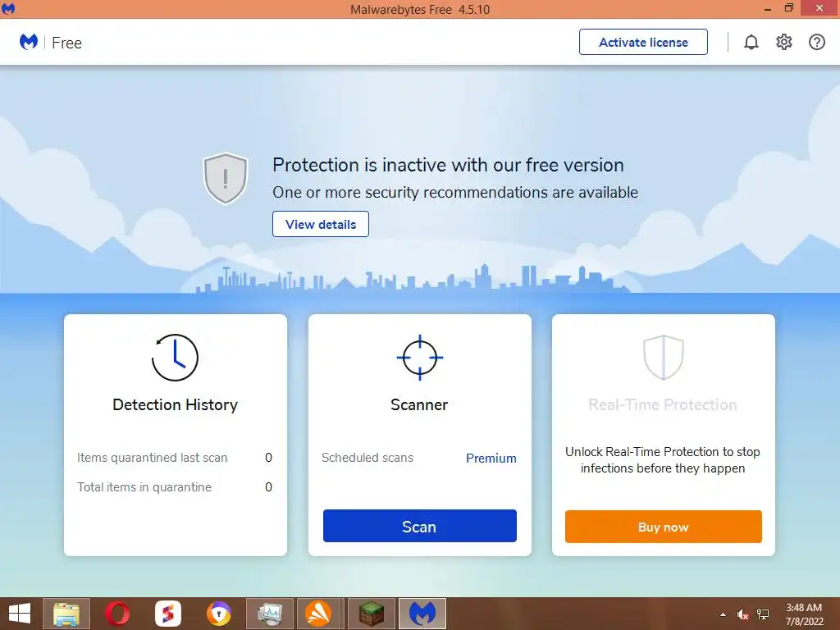This screenshot has height=630, width=840.
Task: Click the security recommendations available text
Action: click(455, 192)
